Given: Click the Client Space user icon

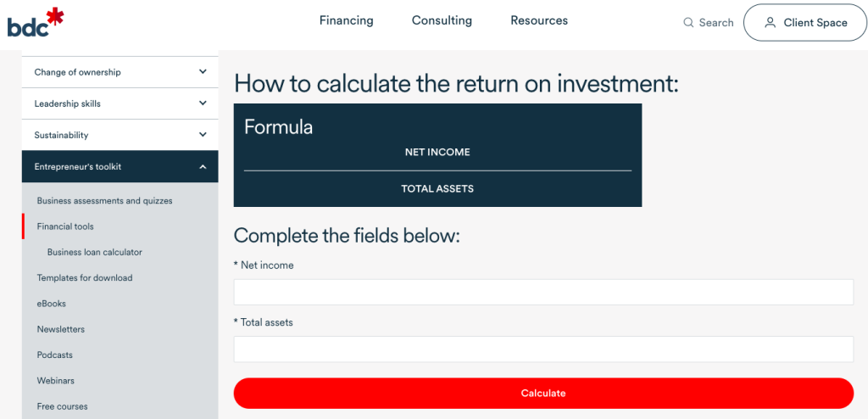Looking at the screenshot, I should 770,23.
